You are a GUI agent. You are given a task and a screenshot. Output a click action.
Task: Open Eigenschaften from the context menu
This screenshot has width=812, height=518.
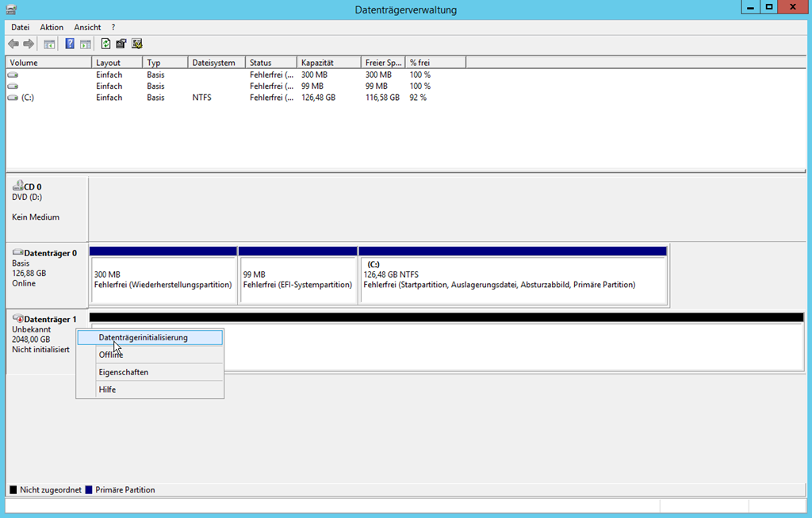(123, 372)
